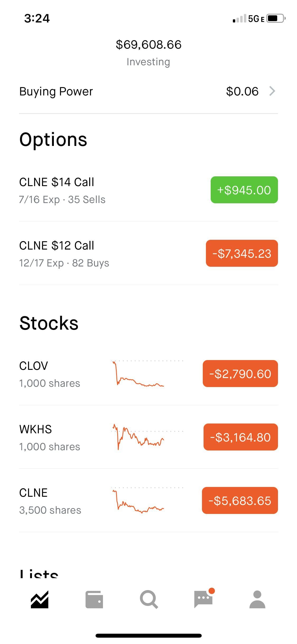Tap the search magnifier icon

pos(149,599)
